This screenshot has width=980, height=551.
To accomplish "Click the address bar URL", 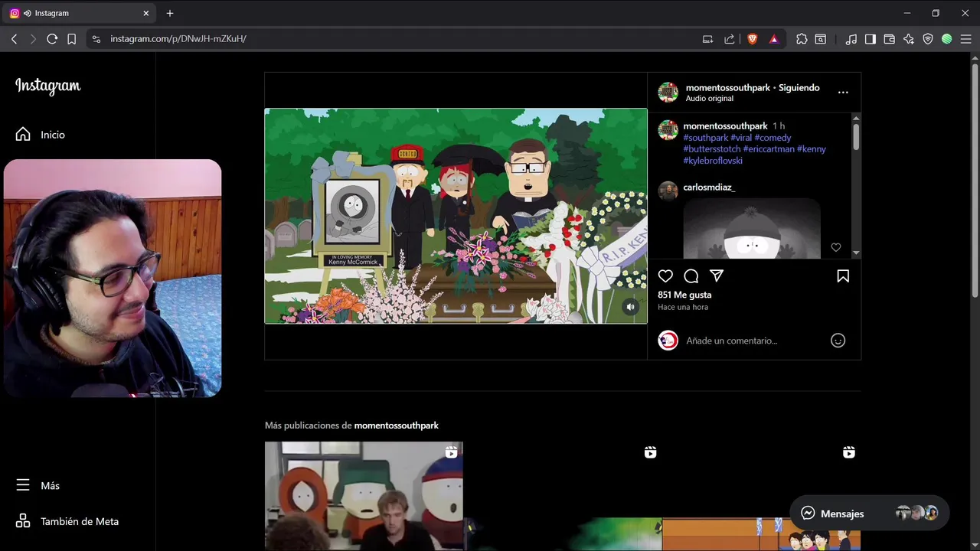I will (x=178, y=39).
